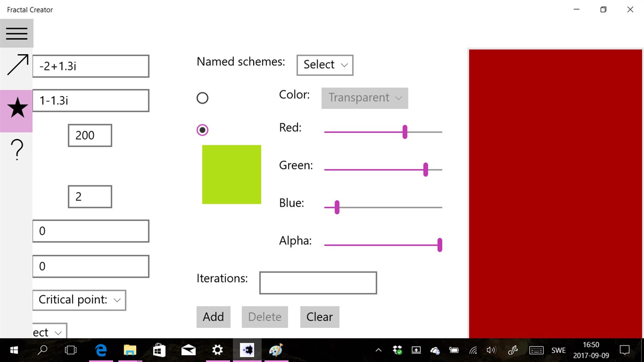Select the first empty radio button

203,98
